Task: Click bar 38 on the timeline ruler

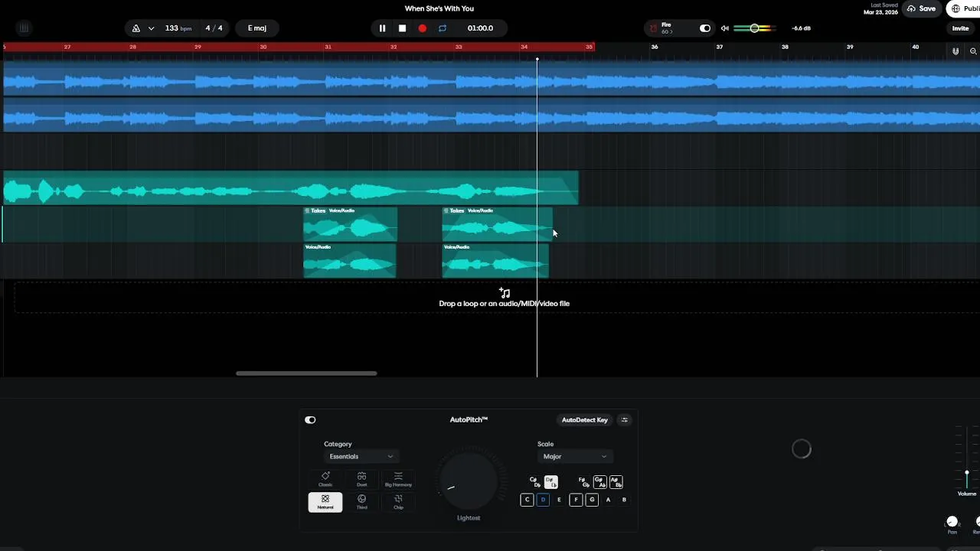Action: click(x=785, y=47)
